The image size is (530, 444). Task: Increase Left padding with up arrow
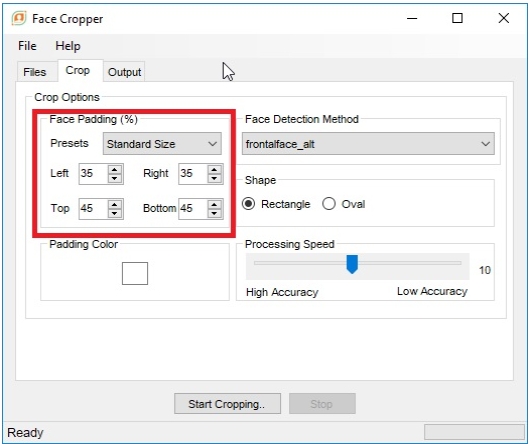(x=115, y=170)
